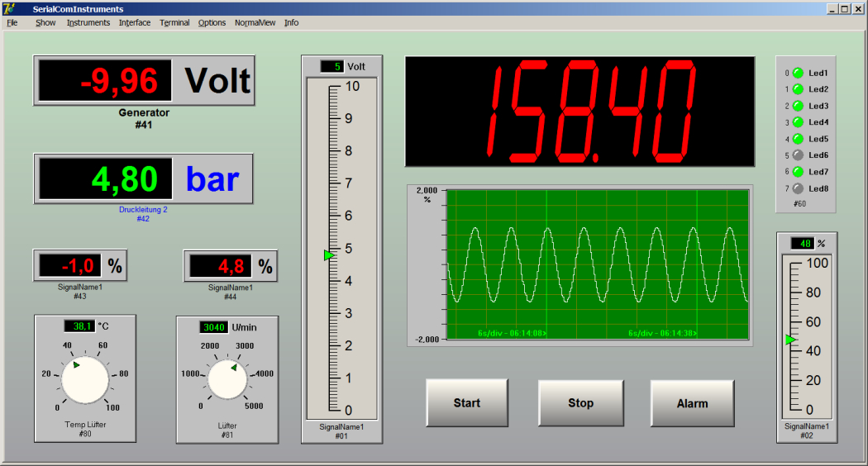Image resolution: width=868 pixels, height=466 pixels.
Task: Click the 3040 U/min value field
Action: [213, 327]
